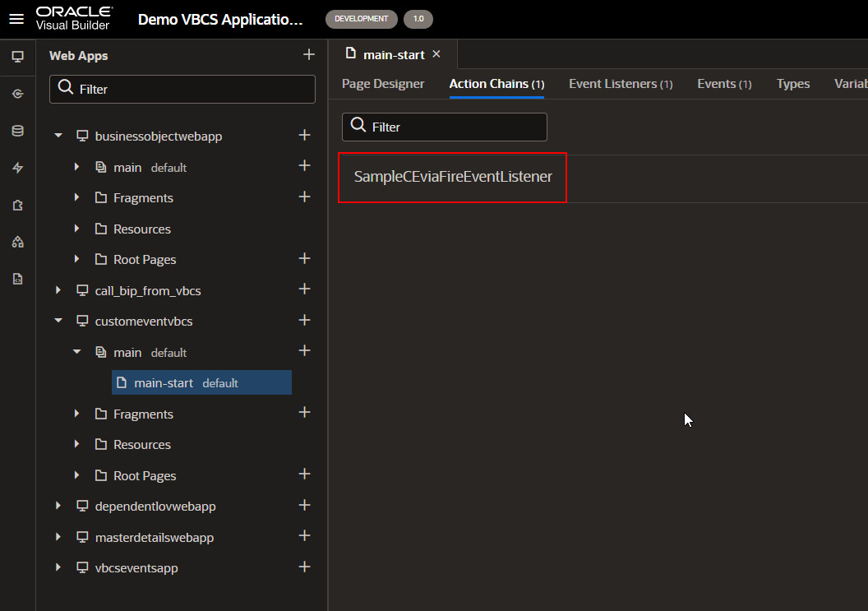Click Demo VBCS Application title
The height and width of the screenshot is (611, 868).
coord(220,20)
